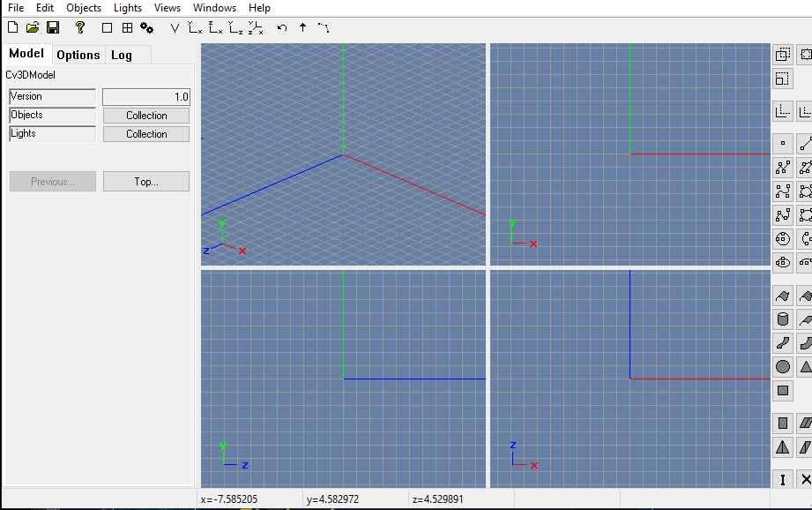
Task: Select the cylinder primitive tool
Action: coord(783,319)
